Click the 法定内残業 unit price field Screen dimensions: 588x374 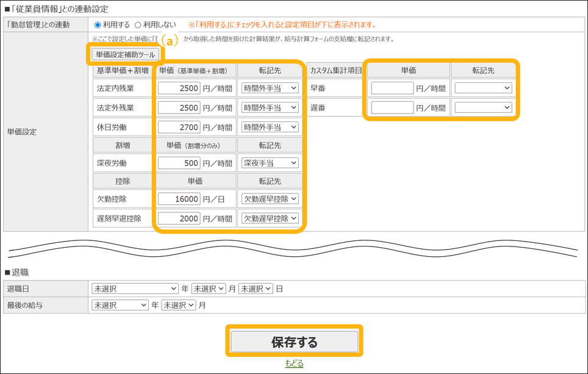click(179, 88)
